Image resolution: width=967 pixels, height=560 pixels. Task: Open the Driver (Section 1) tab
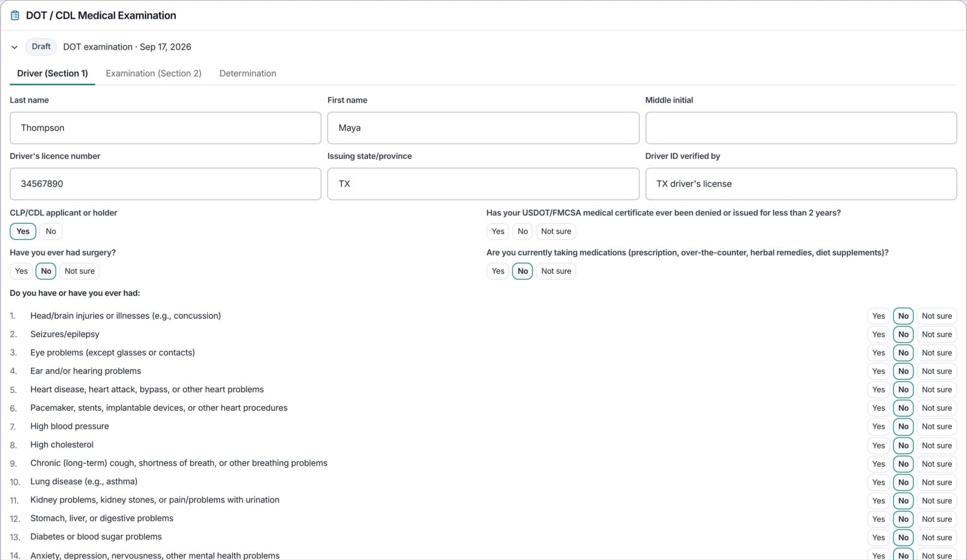tap(53, 73)
